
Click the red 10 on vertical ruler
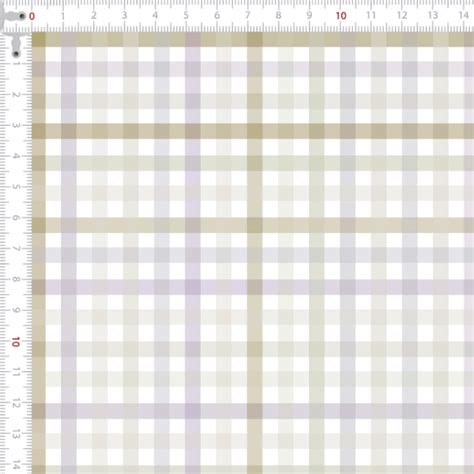pyautogui.click(x=15, y=342)
